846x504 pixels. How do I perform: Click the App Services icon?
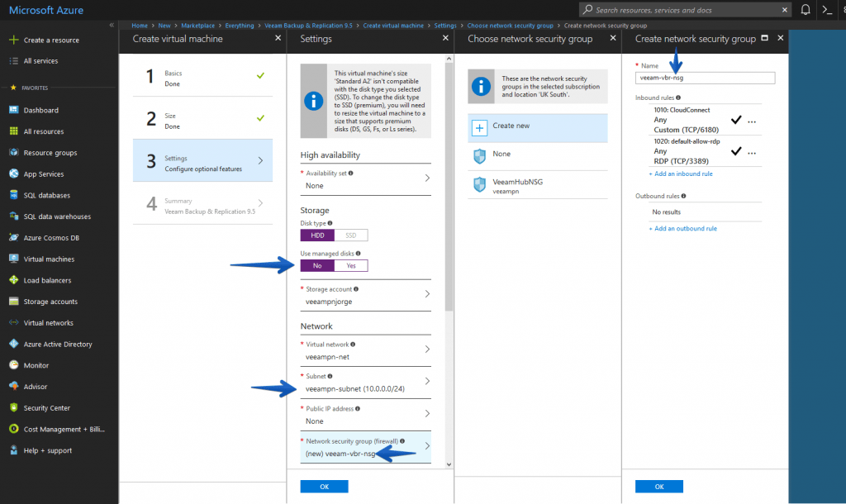(x=14, y=174)
